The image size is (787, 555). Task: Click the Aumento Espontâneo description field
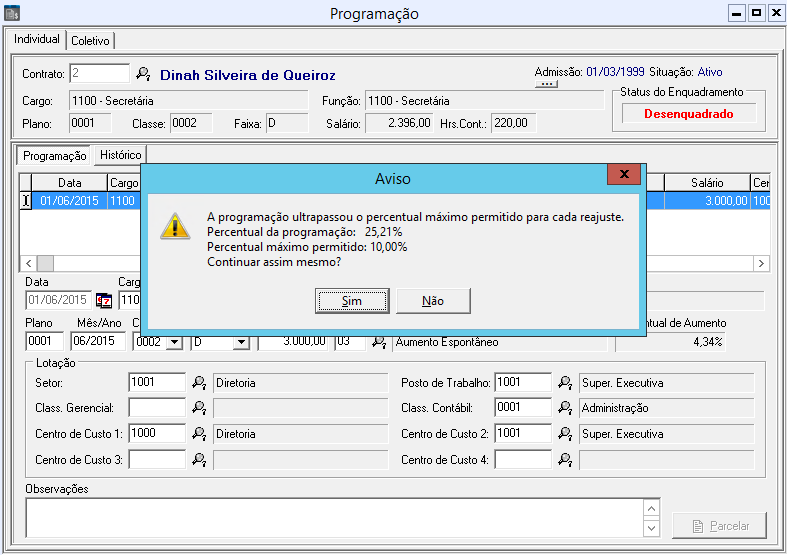(500, 342)
